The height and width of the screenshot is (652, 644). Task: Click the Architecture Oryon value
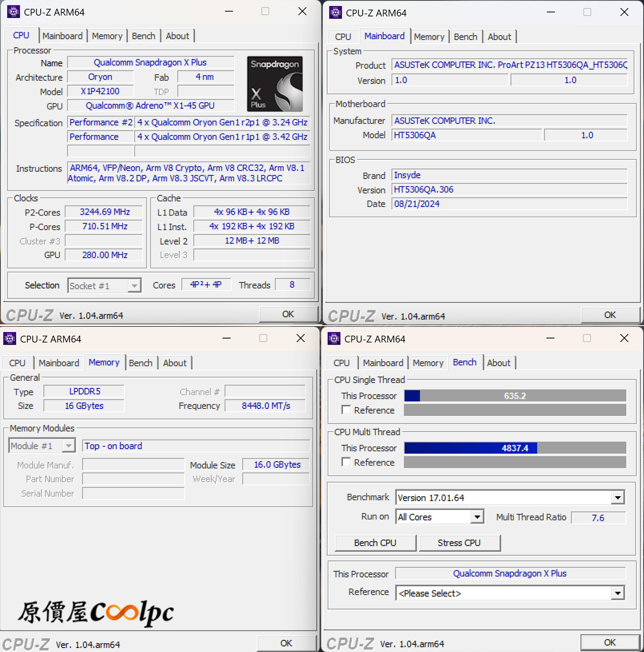100,76
